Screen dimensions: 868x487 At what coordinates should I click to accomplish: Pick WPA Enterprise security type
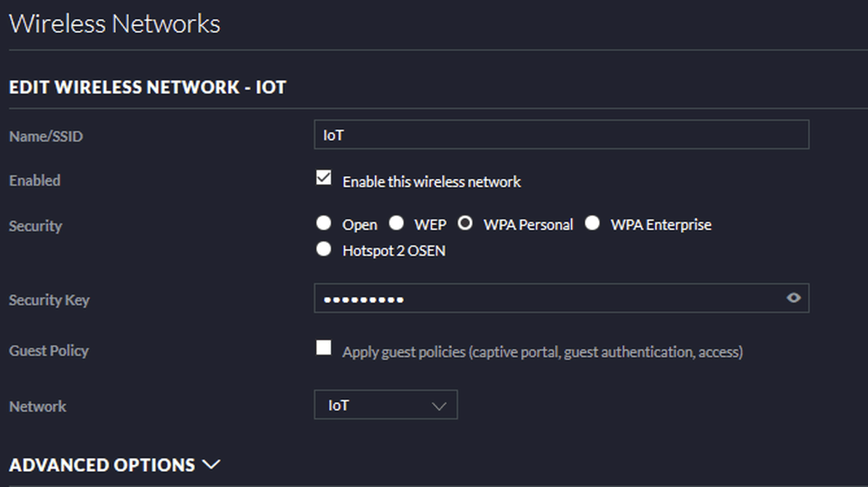(x=592, y=223)
